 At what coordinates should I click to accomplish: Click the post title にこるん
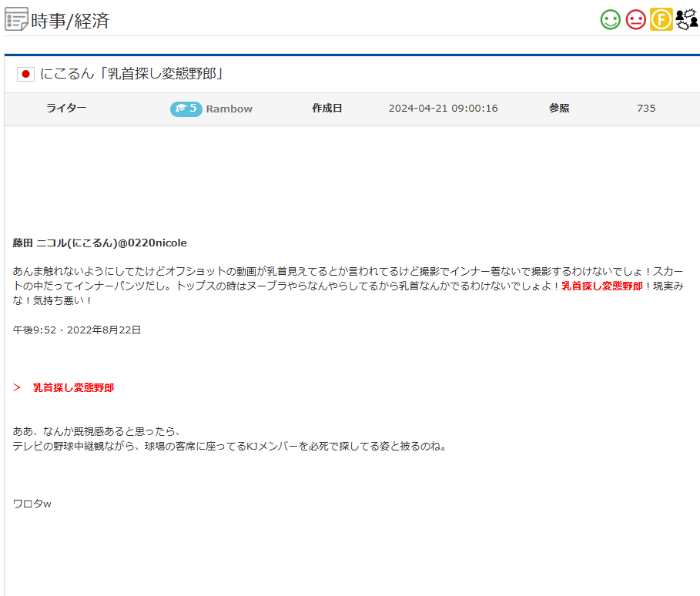pos(131,75)
